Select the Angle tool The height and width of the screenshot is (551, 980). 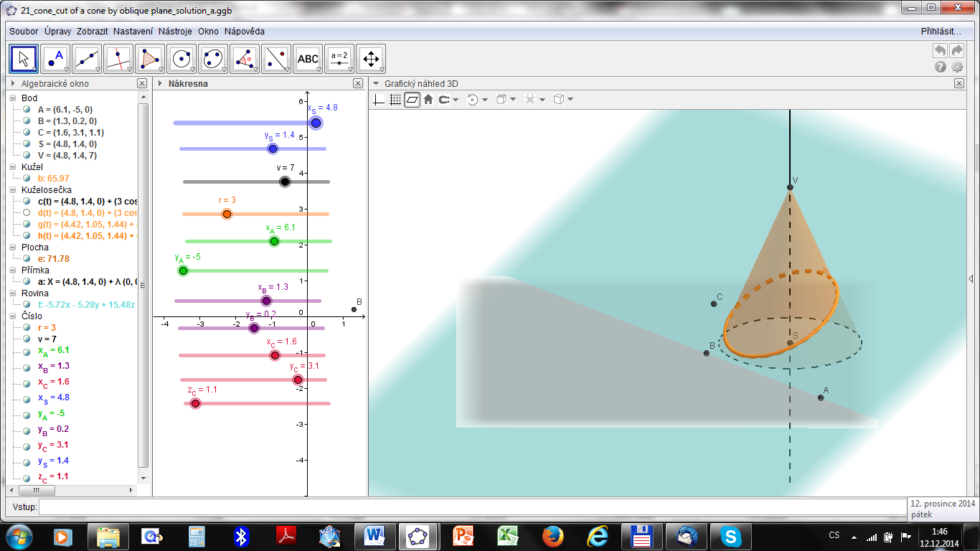pyautogui.click(x=245, y=59)
